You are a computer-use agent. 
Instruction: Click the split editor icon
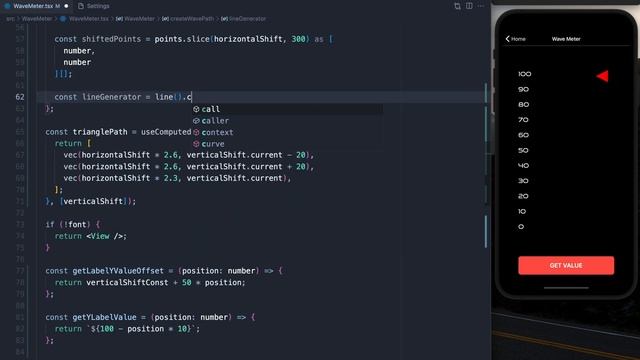(469, 6)
